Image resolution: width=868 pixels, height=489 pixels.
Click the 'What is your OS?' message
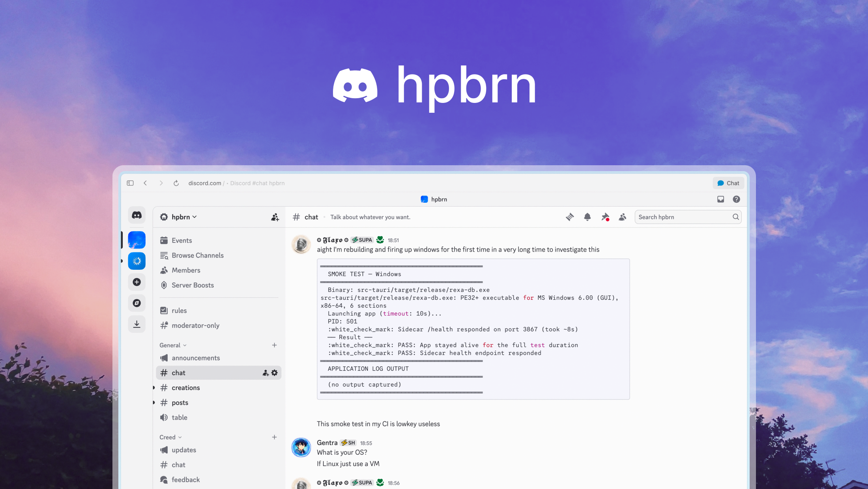[x=342, y=452]
